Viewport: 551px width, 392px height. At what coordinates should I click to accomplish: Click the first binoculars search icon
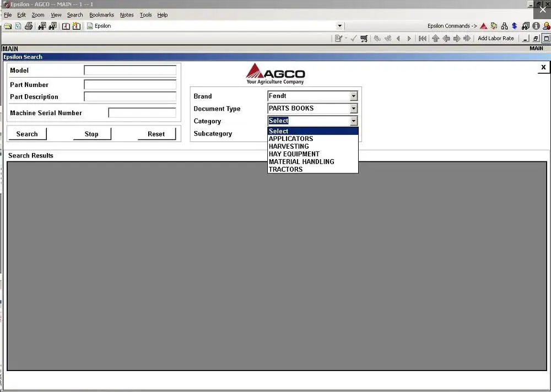pyautogui.click(x=42, y=26)
